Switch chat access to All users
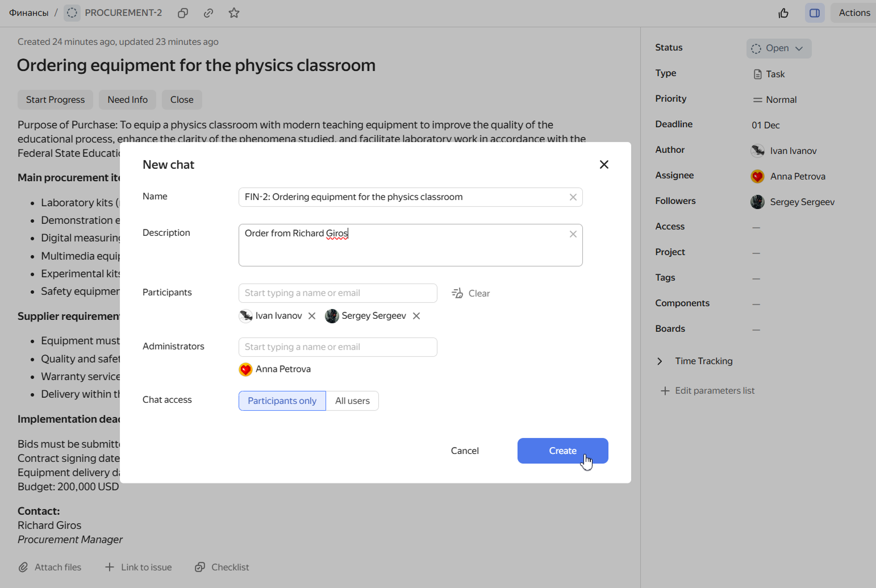This screenshot has height=588, width=876. (352, 401)
